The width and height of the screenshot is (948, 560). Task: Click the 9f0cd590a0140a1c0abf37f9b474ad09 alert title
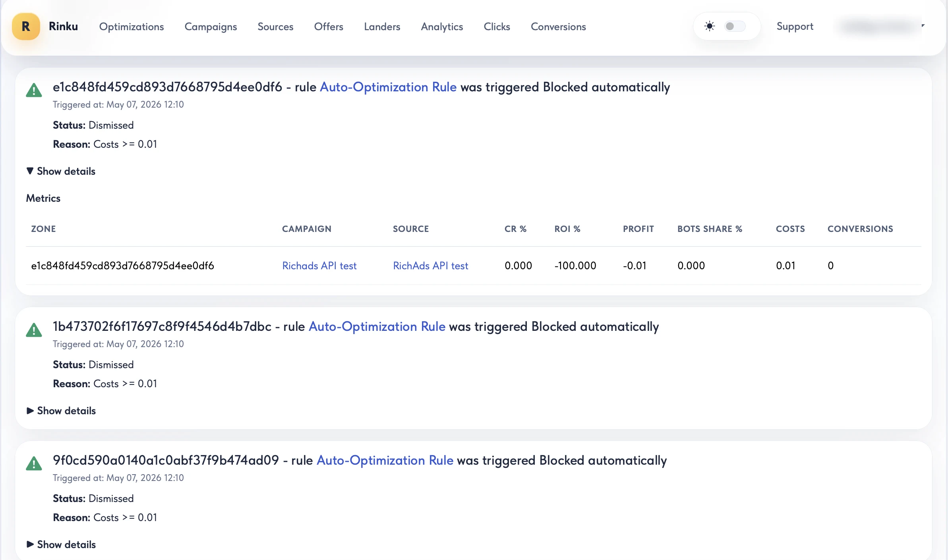(360, 460)
